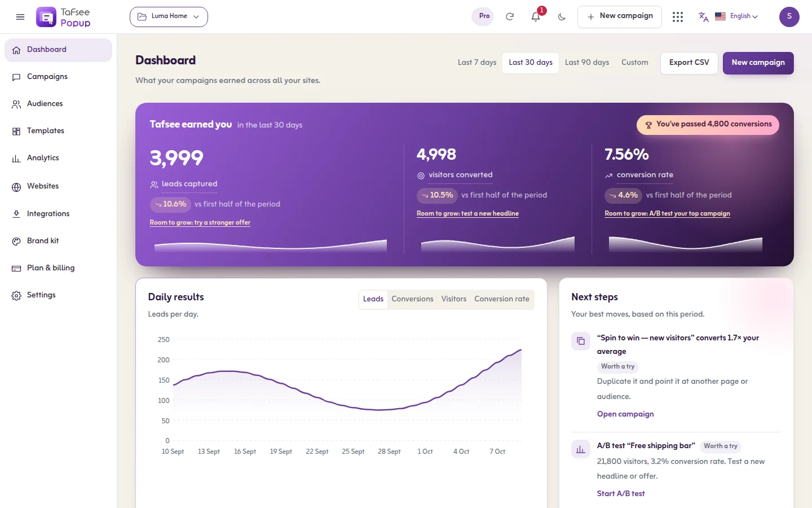Open Plan & billing from the sidebar
812x508 pixels.
58,268
